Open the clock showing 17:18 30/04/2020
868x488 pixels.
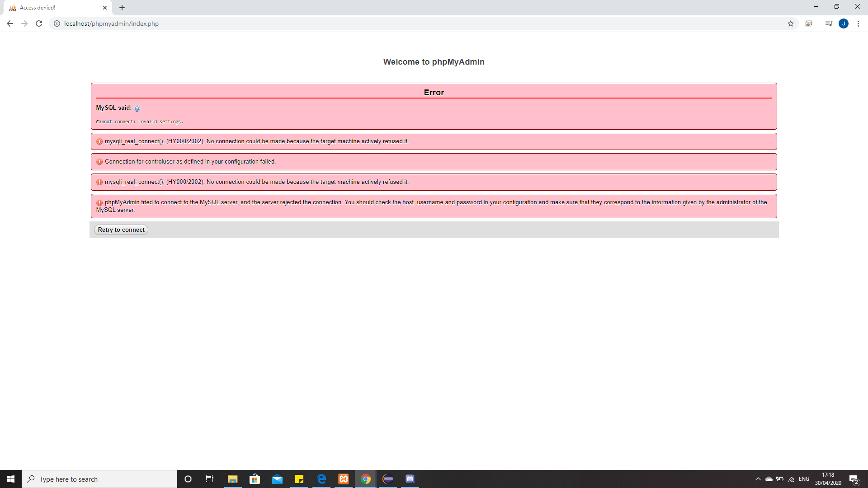click(x=828, y=479)
